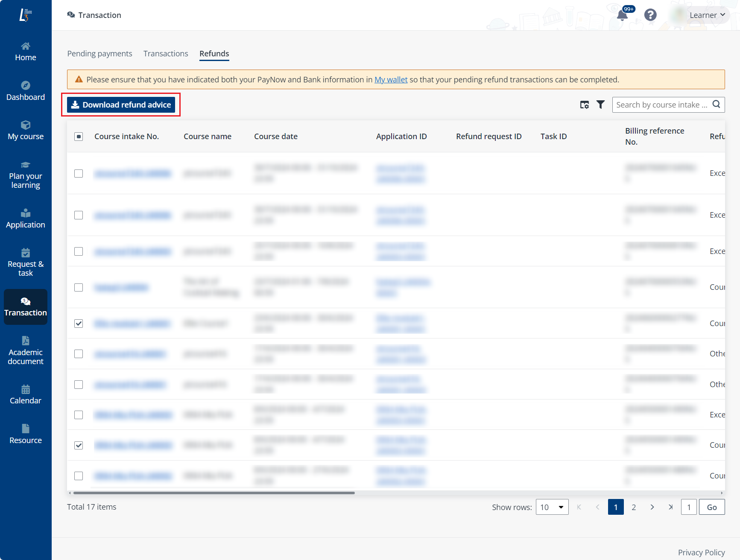Open the table filter funnel icon
The width and height of the screenshot is (740, 560).
[x=600, y=105]
